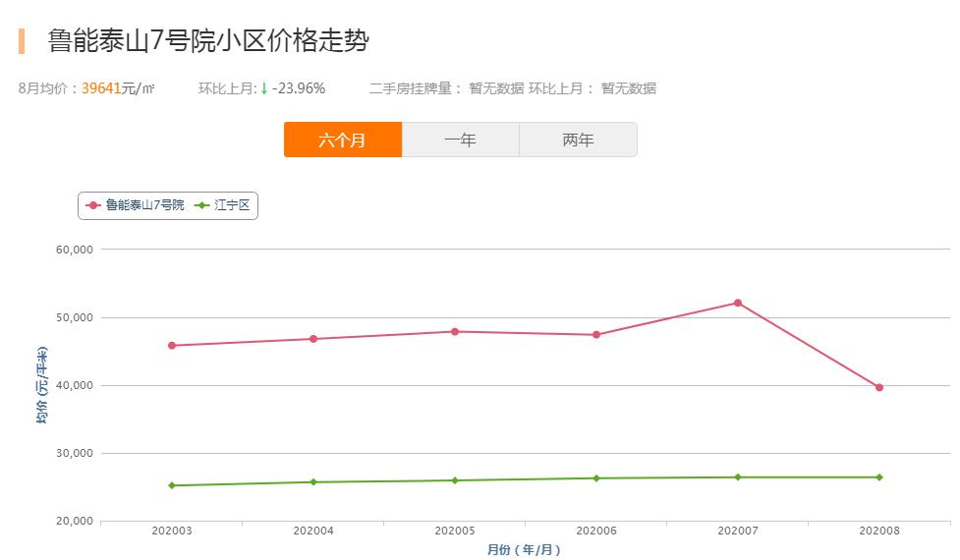Select the 六个月 time range tab
Viewport: 960px width, 560px height.
(343, 140)
